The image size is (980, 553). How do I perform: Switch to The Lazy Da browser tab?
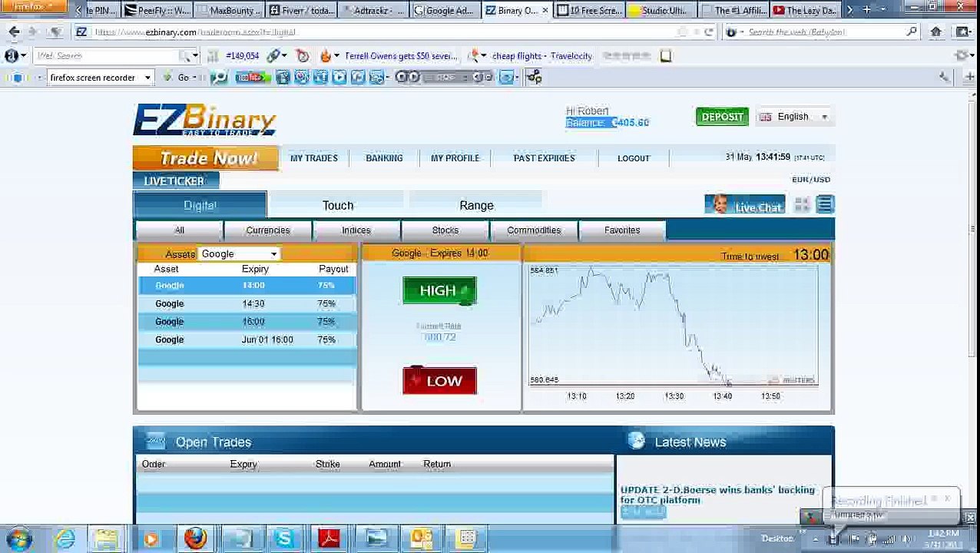[805, 10]
